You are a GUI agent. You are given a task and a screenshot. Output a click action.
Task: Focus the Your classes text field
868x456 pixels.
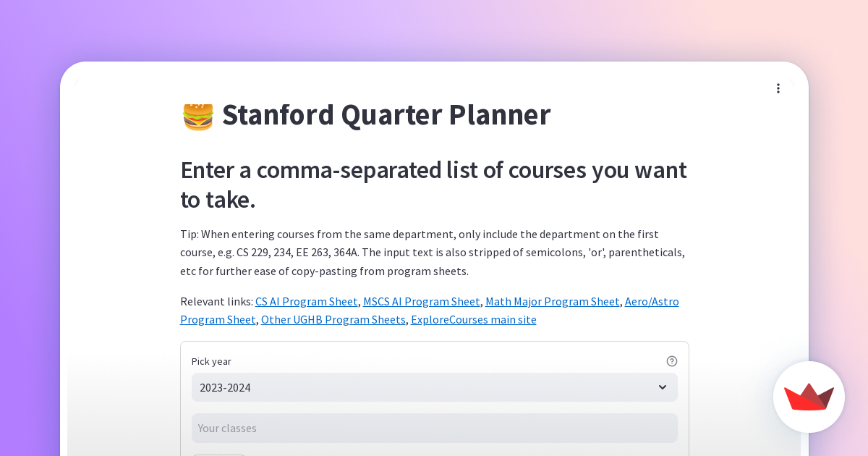point(434,428)
